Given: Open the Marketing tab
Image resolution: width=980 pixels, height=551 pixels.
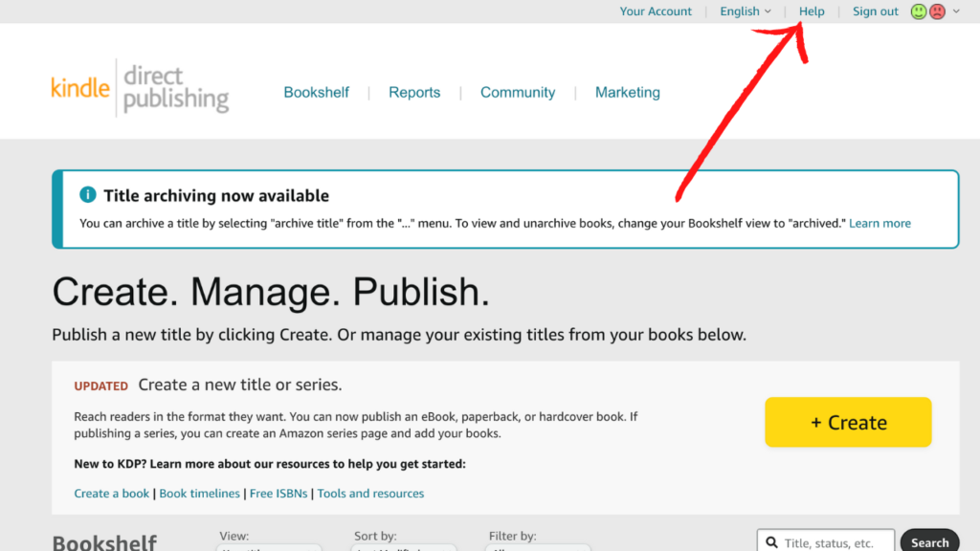Looking at the screenshot, I should 628,93.
